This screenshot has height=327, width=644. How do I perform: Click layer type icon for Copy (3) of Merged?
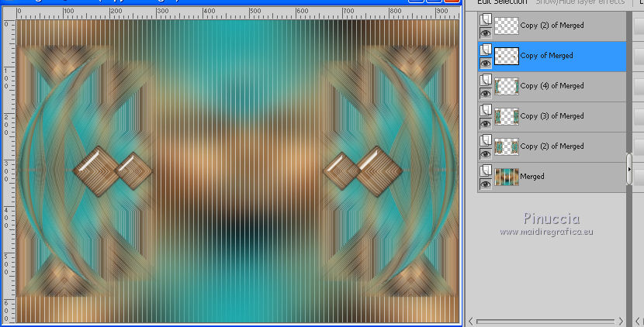(x=486, y=110)
